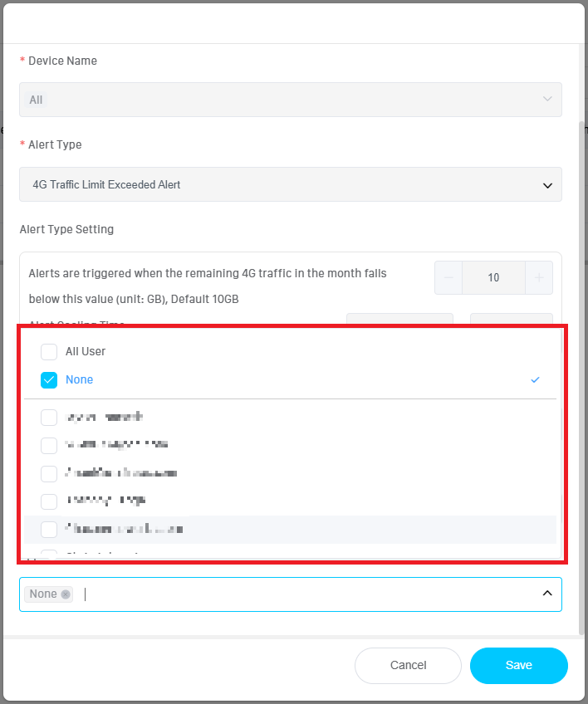Select the fourth blurred user checkbox
588x704 pixels.
point(49,501)
